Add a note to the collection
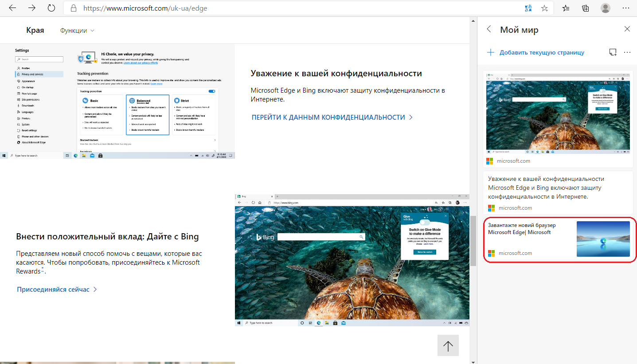Image resolution: width=637 pixels, height=364 pixels. (613, 52)
